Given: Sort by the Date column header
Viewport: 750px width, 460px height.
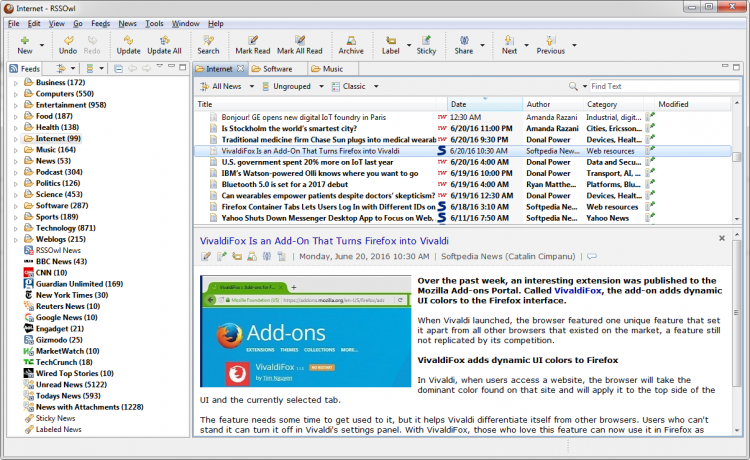Looking at the screenshot, I should (485, 104).
